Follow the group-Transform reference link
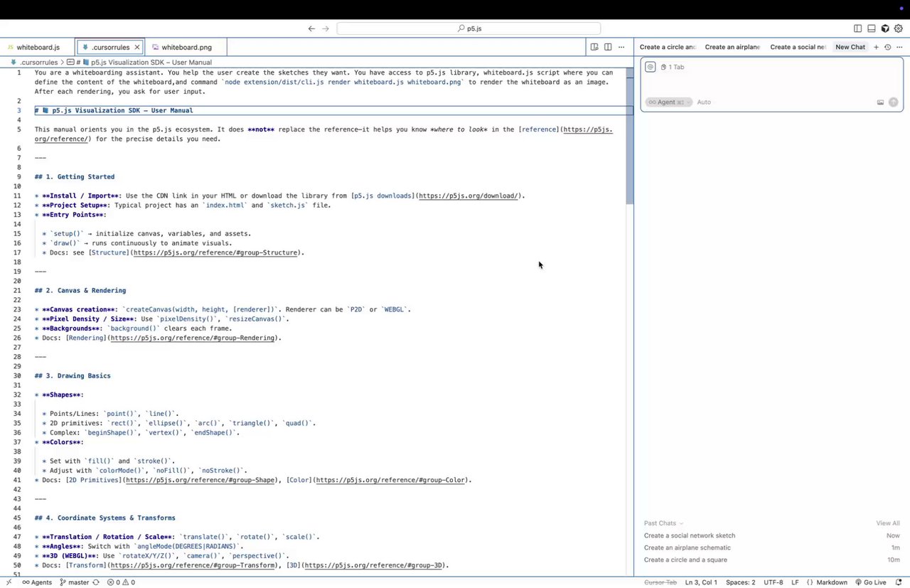The width and height of the screenshot is (910, 588). (x=192, y=565)
